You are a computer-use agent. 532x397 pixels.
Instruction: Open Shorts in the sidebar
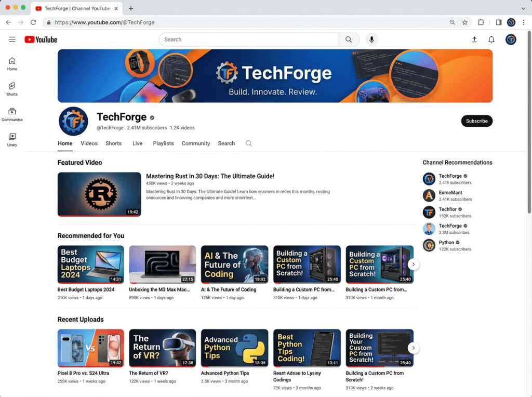(x=12, y=89)
